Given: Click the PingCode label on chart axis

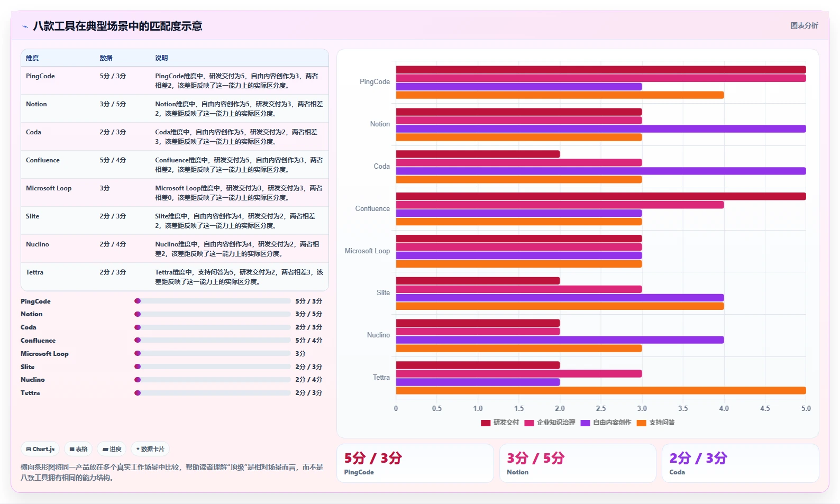Looking at the screenshot, I should point(375,82).
